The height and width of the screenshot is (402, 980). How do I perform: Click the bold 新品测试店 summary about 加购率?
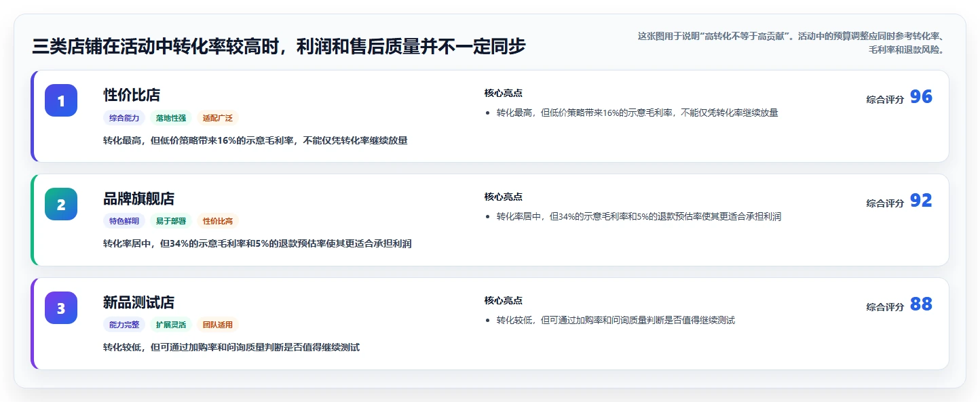click(x=231, y=347)
